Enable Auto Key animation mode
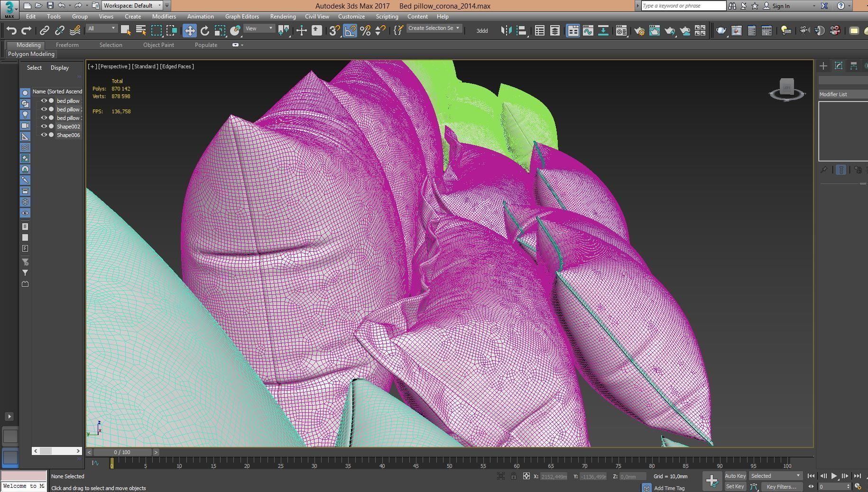 coord(735,476)
